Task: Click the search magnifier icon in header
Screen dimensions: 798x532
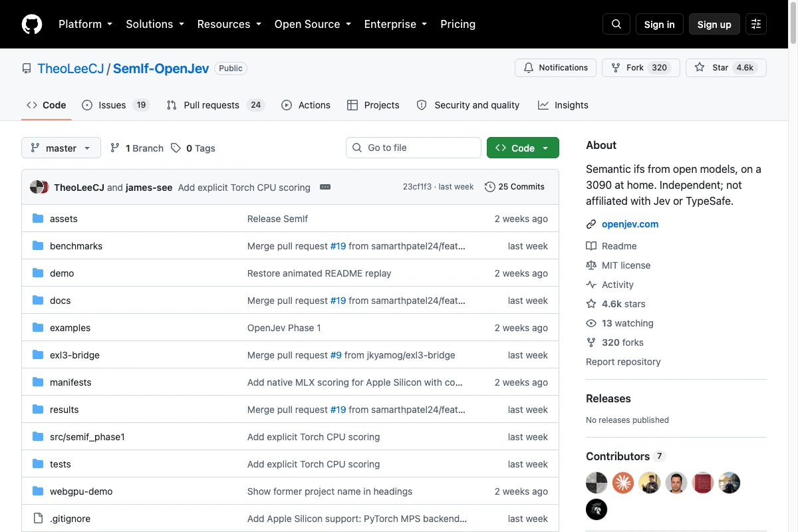Action: (616, 24)
